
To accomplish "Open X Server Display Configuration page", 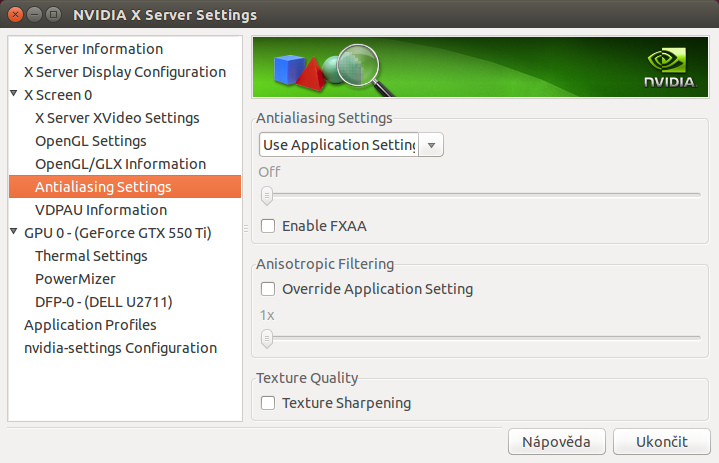I will click(124, 72).
